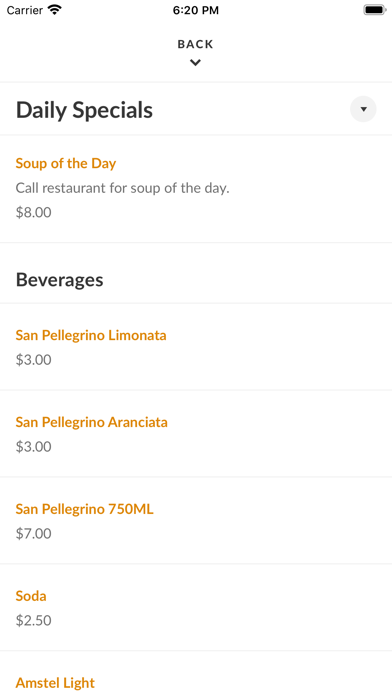Tap the Wi-Fi icon in status bar
The height and width of the screenshot is (696, 392).
pyautogui.click(x=55, y=10)
